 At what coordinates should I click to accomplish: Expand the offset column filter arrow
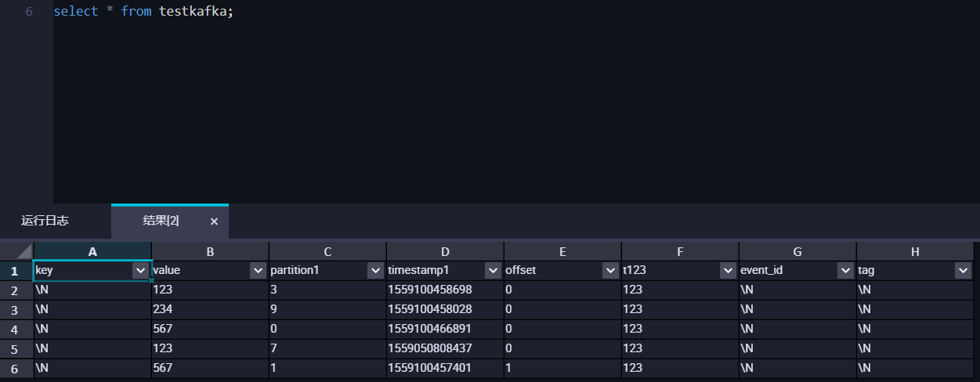611,270
